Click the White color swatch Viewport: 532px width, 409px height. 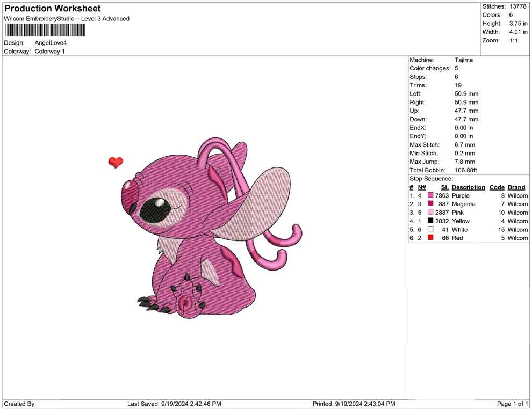point(430,229)
